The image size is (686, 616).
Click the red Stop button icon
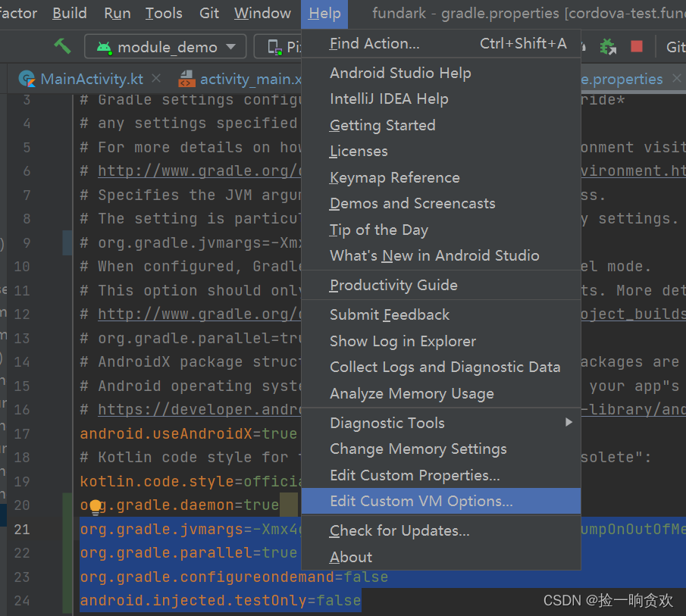coord(637,46)
